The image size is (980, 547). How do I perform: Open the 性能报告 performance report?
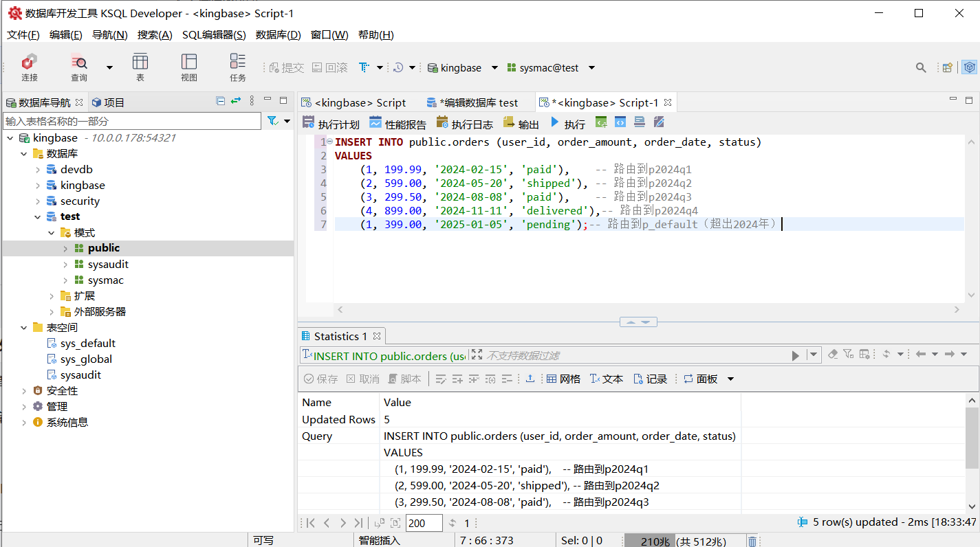(398, 124)
